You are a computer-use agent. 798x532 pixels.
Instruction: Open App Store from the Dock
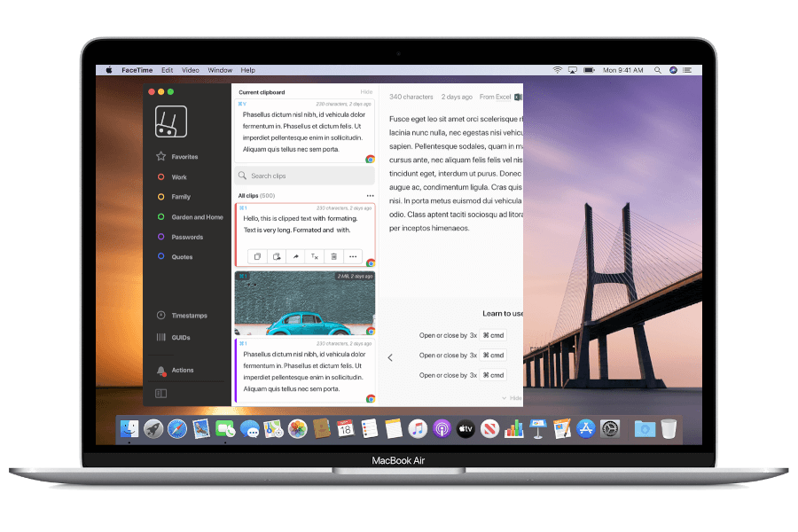[586, 428]
